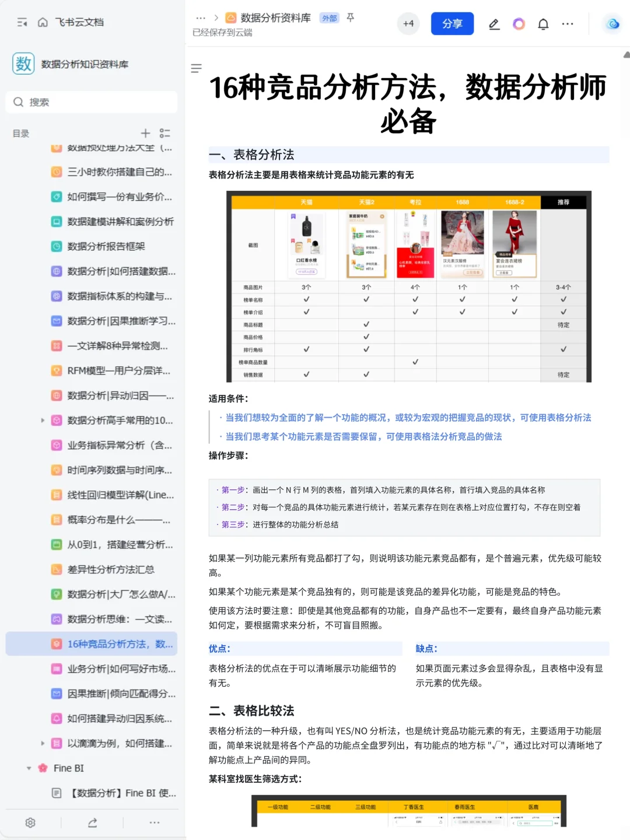The height and width of the screenshot is (840, 630).
Task: Click the 优点: label
Action: 220,649
